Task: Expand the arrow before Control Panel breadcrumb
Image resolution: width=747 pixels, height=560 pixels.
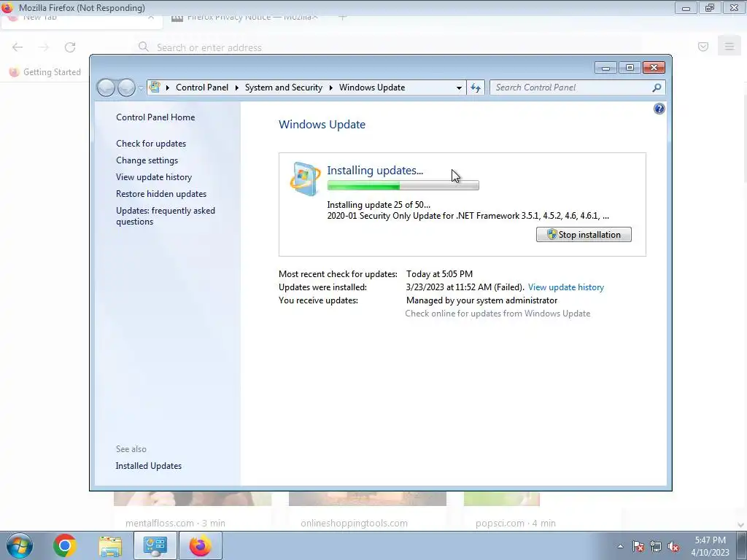Action: pyautogui.click(x=168, y=87)
